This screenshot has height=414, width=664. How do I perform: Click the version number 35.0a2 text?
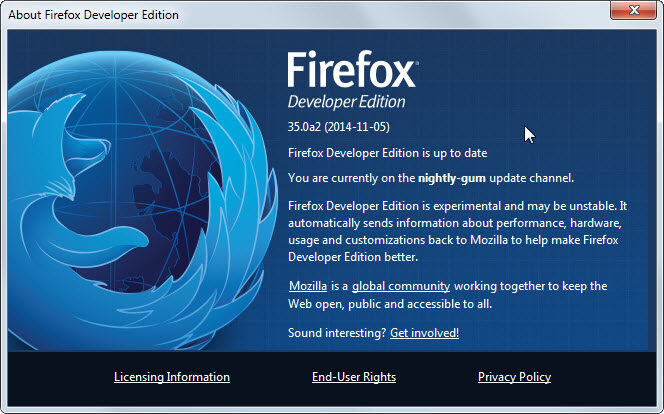tap(304, 127)
